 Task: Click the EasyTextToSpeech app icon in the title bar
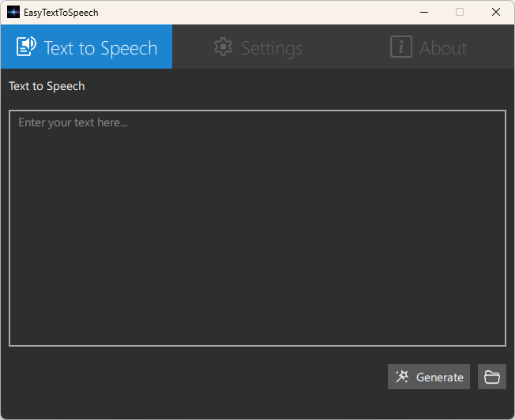tap(13, 12)
